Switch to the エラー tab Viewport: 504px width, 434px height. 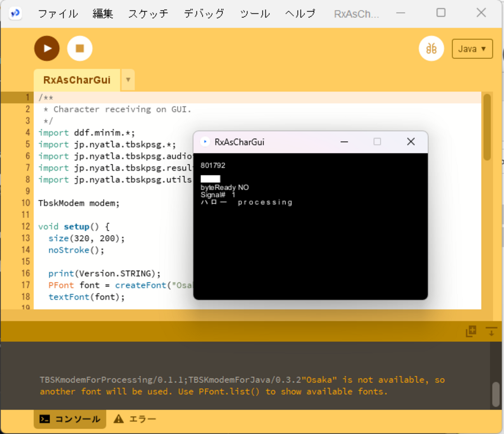[135, 419]
